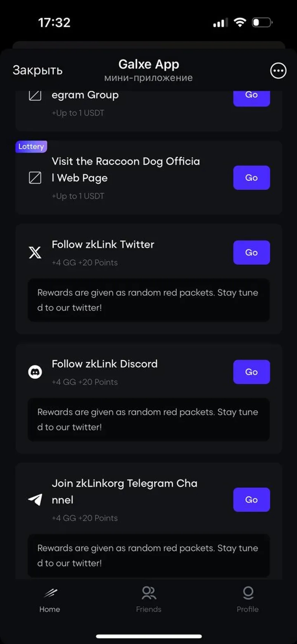
Task: Click the Raccoon Dog task thumbnail icon
Action: click(35, 178)
